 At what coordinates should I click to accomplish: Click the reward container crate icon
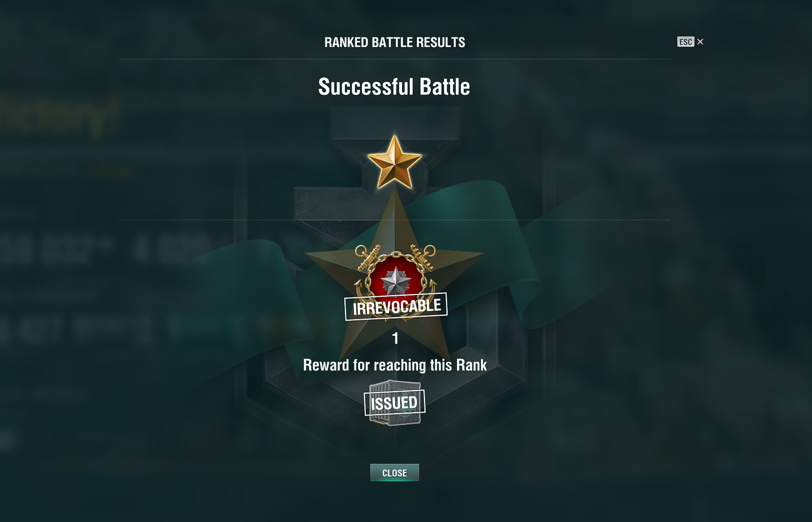click(394, 403)
